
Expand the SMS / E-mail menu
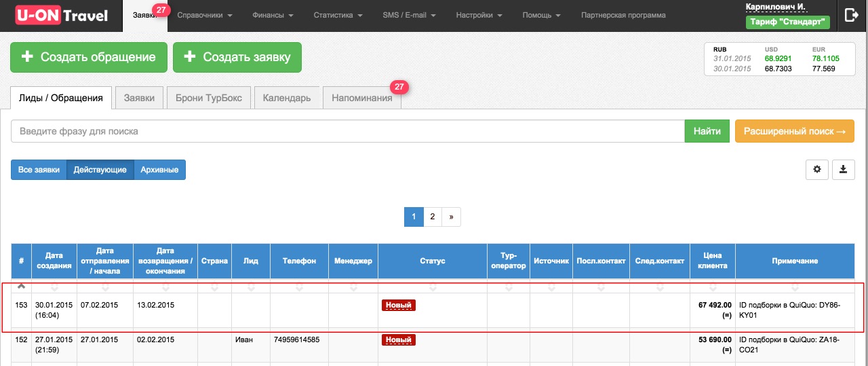point(409,15)
